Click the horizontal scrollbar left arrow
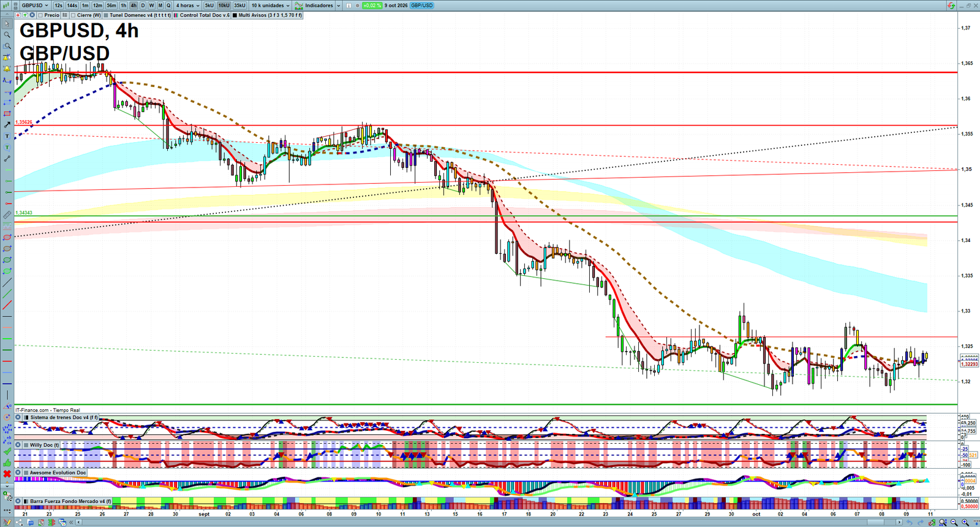980x527 pixels. pos(78,522)
